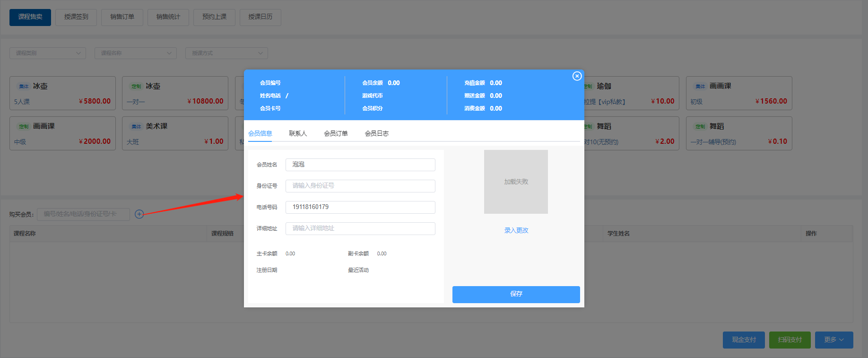Close the member info dialog

(x=577, y=76)
